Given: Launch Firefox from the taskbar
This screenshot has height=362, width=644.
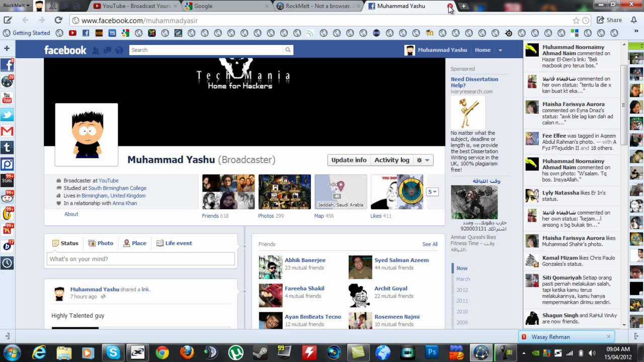Looking at the screenshot, I should coord(187,352).
